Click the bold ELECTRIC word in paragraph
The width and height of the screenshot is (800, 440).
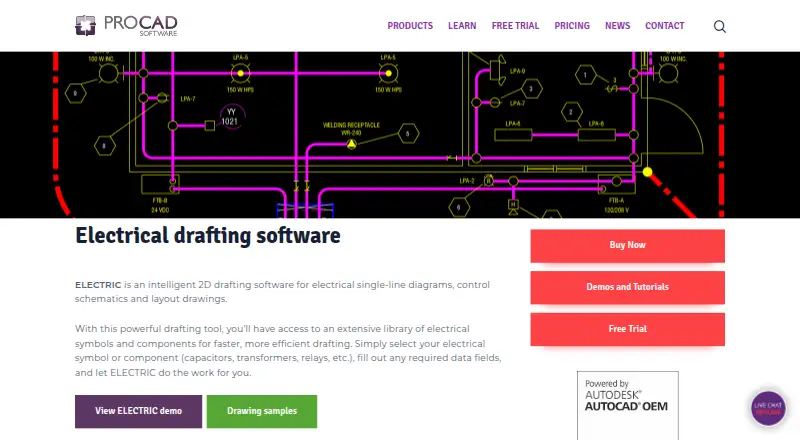(98, 285)
